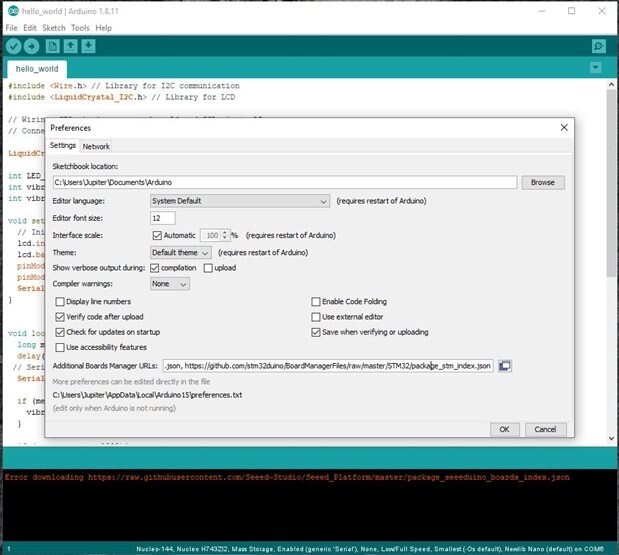Select the Settings tab
Viewport: 619px width, 555px height.
63,146
